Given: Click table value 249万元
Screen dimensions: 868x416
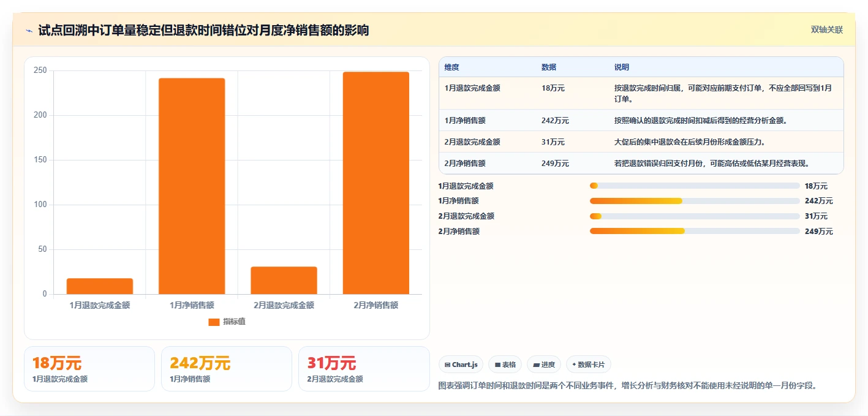Looking at the screenshot, I should click(555, 164).
